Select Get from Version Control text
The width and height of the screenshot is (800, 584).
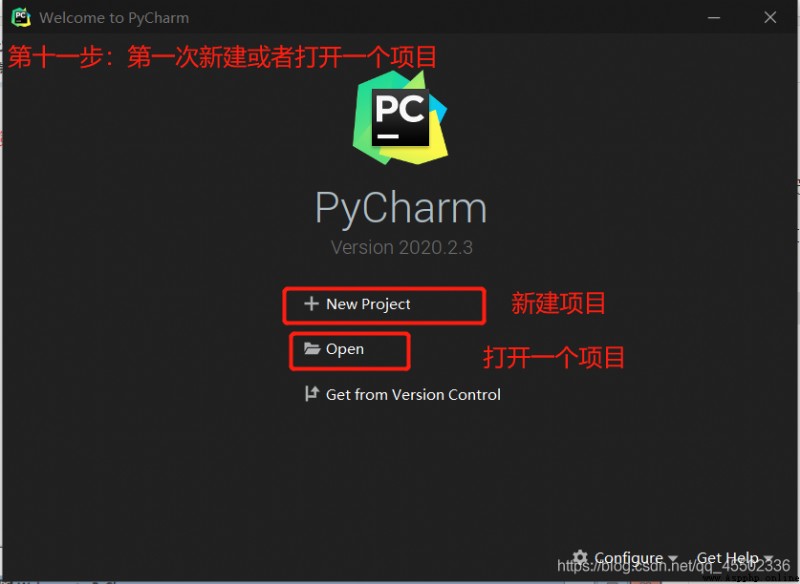pos(413,395)
